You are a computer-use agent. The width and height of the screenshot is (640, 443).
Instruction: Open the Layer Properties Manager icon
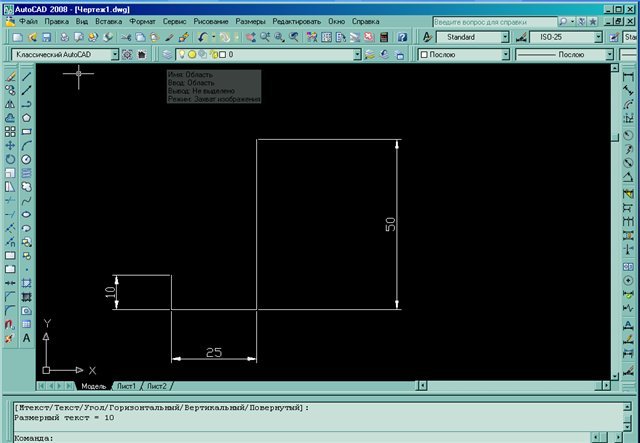[x=168, y=54]
